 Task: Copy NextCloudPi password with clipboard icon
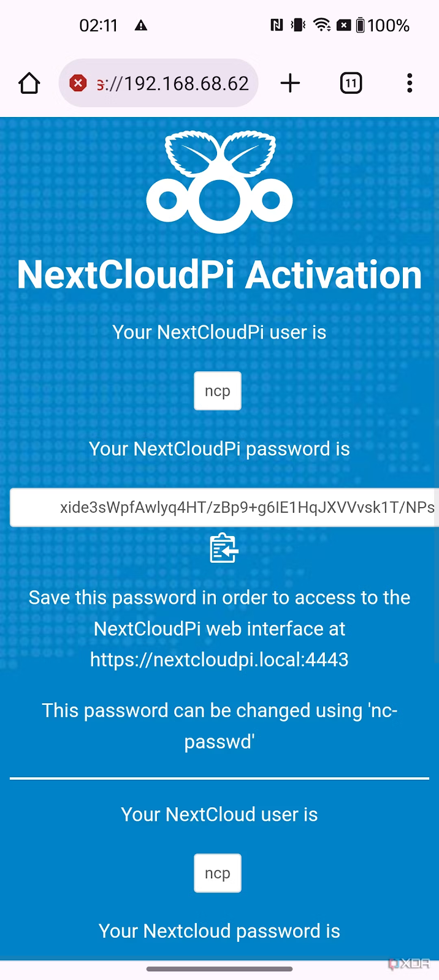coord(223,548)
